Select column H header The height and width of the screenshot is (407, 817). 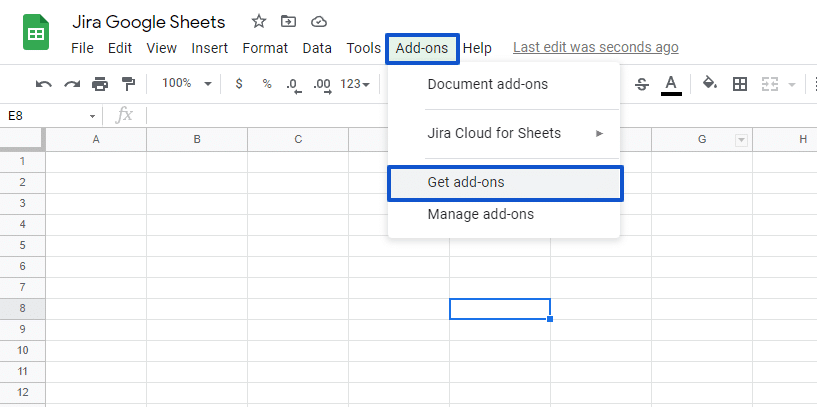click(x=785, y=140)
